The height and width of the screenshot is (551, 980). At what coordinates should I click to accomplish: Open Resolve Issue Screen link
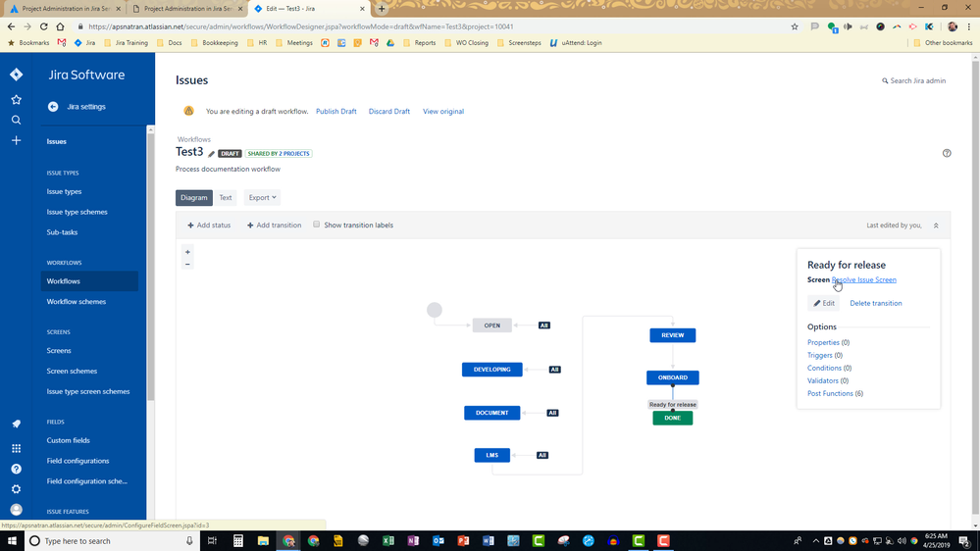(863, 279)
